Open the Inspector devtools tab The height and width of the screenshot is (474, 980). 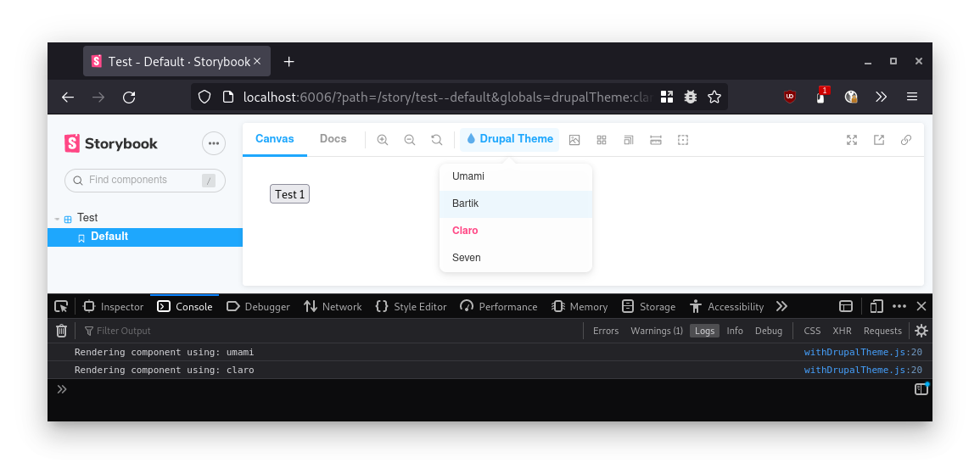(x=114, y=307)
